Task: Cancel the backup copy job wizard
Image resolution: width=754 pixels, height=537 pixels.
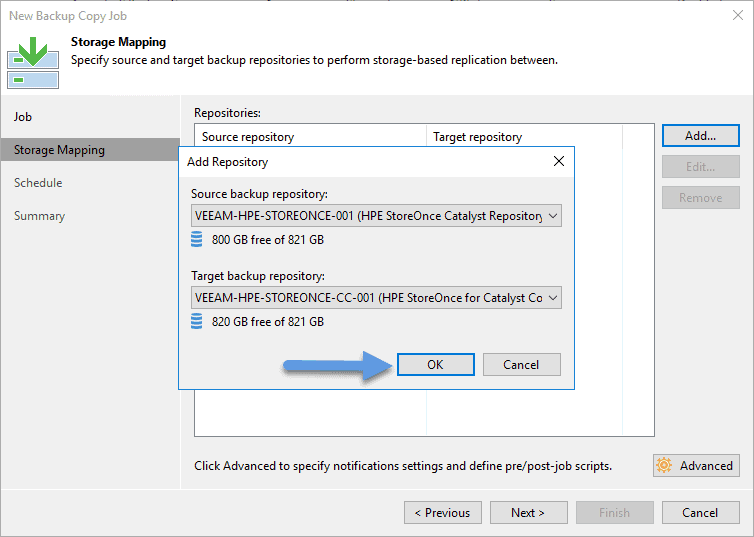Action: [x=701, y=512]
